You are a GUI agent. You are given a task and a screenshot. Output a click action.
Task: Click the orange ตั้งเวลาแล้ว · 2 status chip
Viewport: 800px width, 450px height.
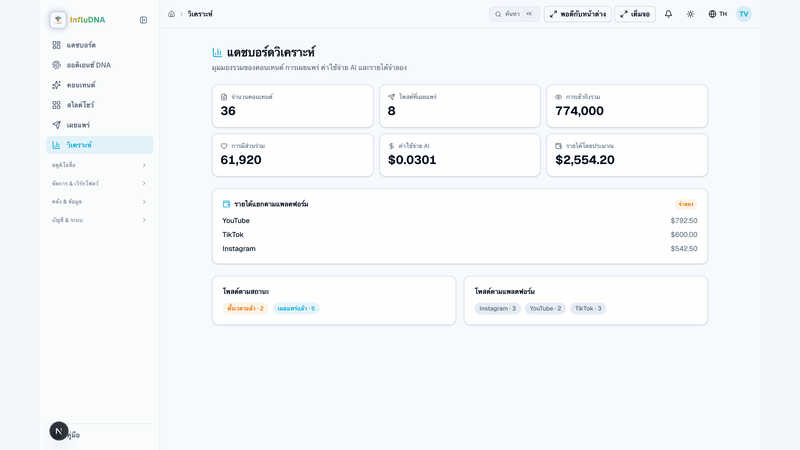(245, 308)
